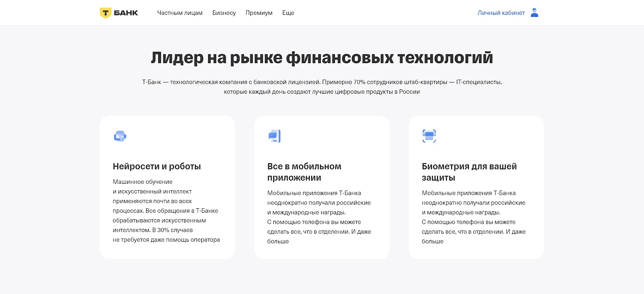This screenshot has height=294, width=644.
Task: Click the robot icon on Нейросети card
Action: [120, 136]
